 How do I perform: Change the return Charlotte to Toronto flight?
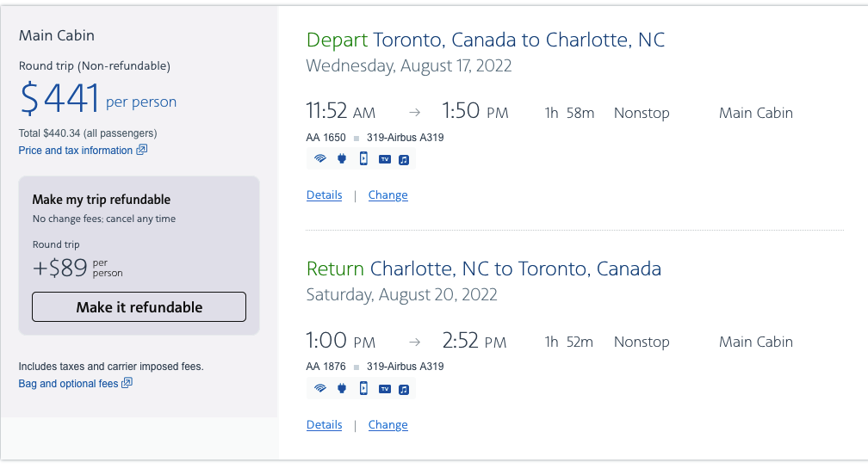(x=387, y=425)
